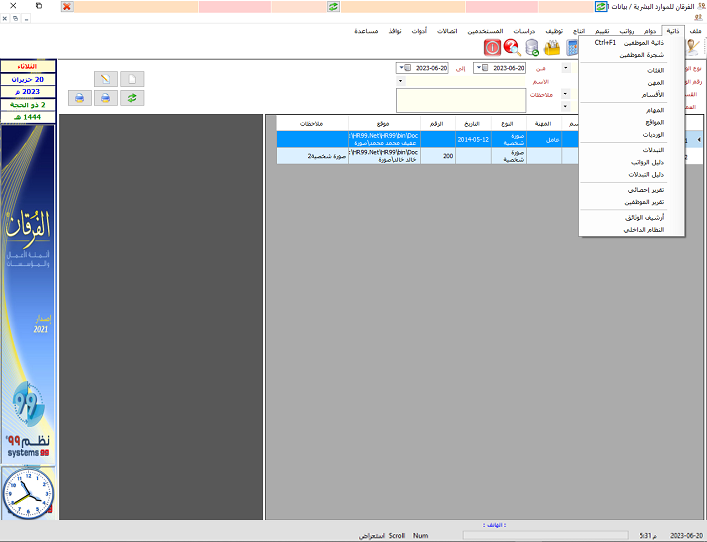This screenshot has height=542, width=707.
Task: Open the 'إلى' to-date picker dropdown
Action: 403,68
